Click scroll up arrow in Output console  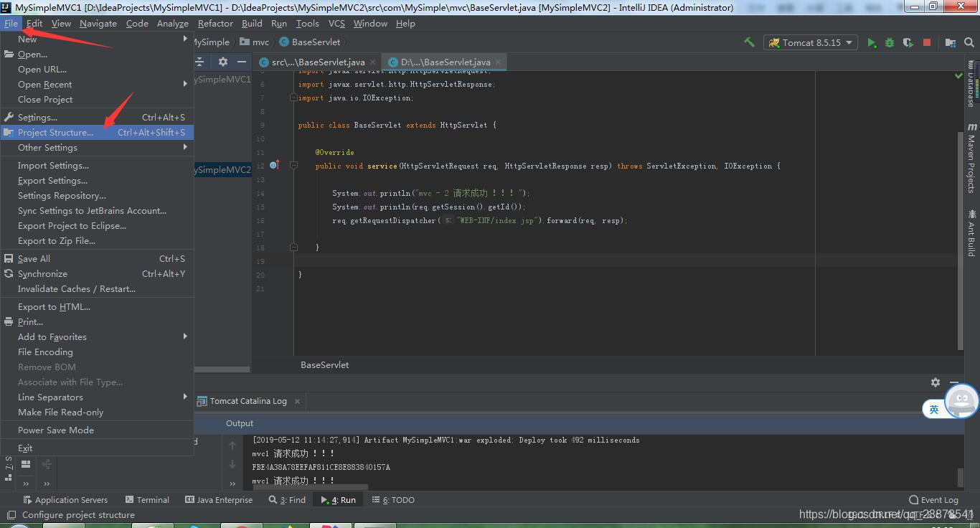click(x=232, y=445)
